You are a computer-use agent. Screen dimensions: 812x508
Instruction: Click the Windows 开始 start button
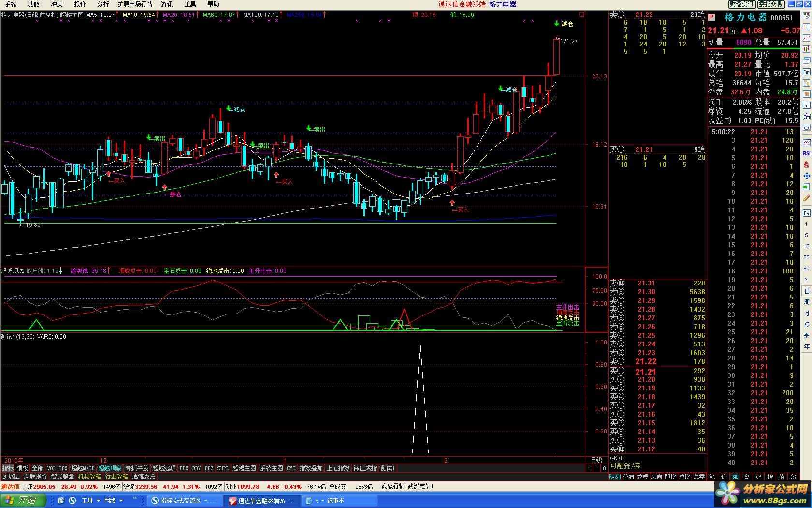tap(24, 500)
